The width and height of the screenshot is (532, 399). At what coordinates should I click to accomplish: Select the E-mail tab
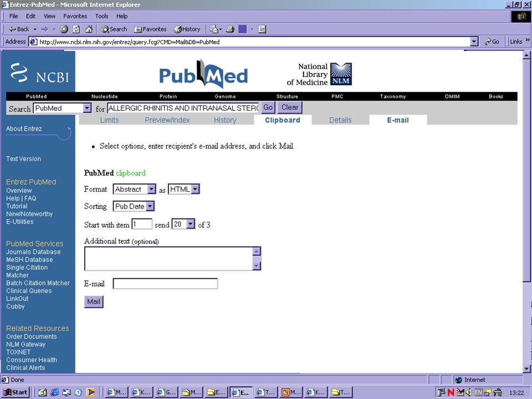click(x=398, y=120)
